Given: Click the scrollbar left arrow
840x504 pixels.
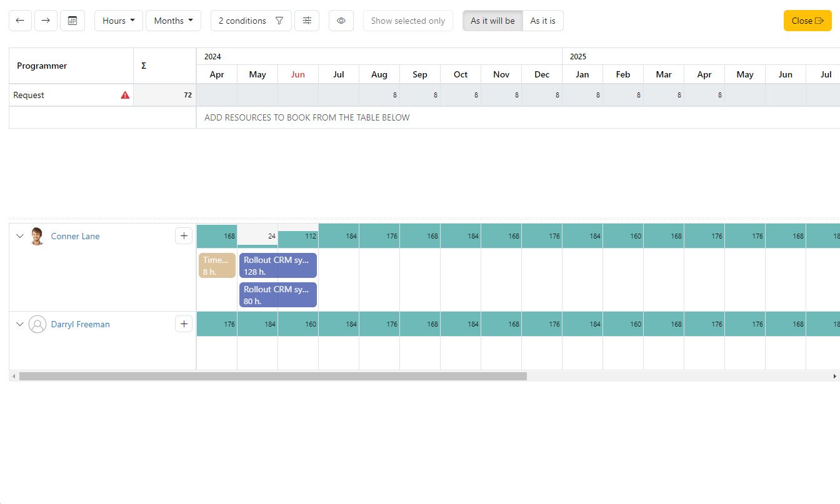Looking at the screenshot, I should tap(13, 376).
